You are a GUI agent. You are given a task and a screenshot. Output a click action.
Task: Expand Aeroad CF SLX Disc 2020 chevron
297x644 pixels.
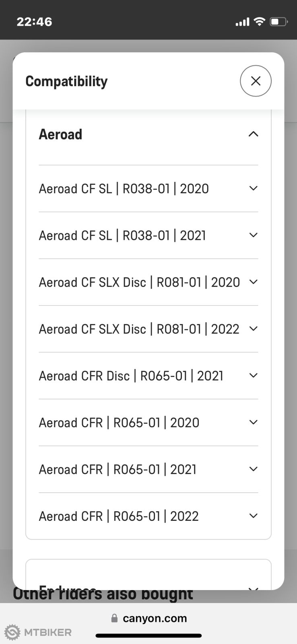point(253,282)
